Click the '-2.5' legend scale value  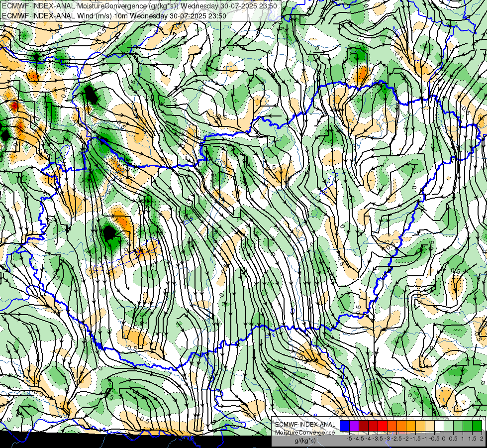tap(396, 439)
